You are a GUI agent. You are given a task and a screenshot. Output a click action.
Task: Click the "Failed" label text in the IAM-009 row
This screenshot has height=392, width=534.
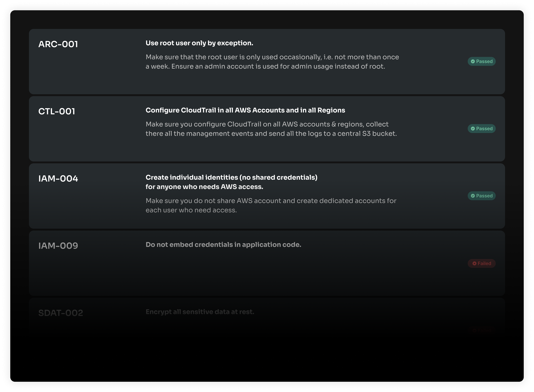(x=484, y=263)
